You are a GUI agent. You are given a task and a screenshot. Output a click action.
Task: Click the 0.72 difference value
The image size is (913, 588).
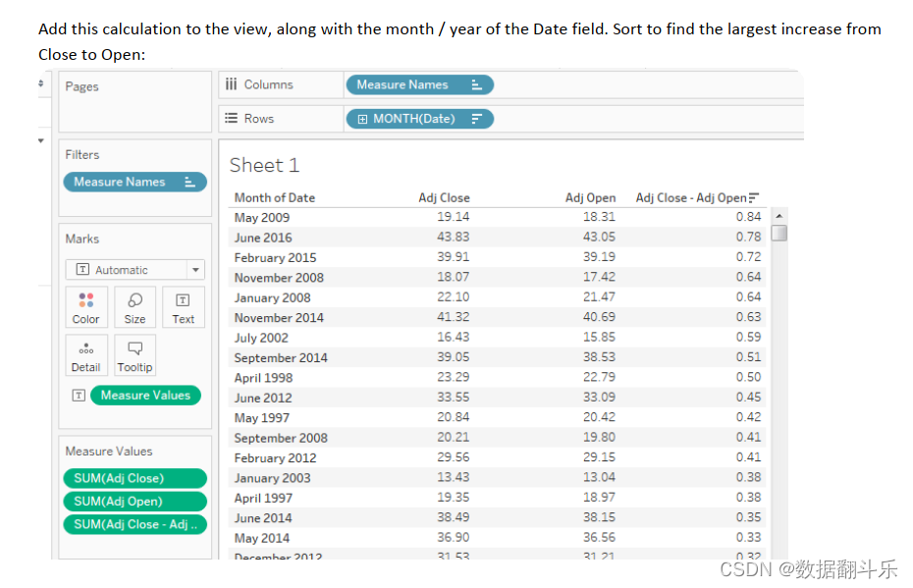[x=748, y=257]
